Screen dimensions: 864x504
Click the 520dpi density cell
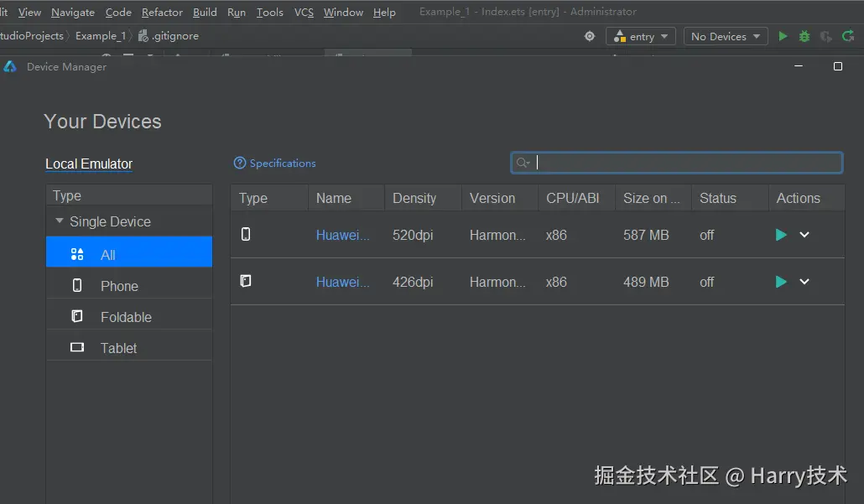click(413, 235)
